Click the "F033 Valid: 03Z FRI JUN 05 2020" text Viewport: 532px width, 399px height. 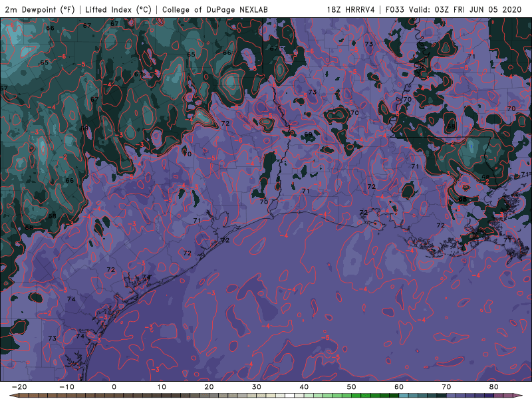tap(454, 9)
